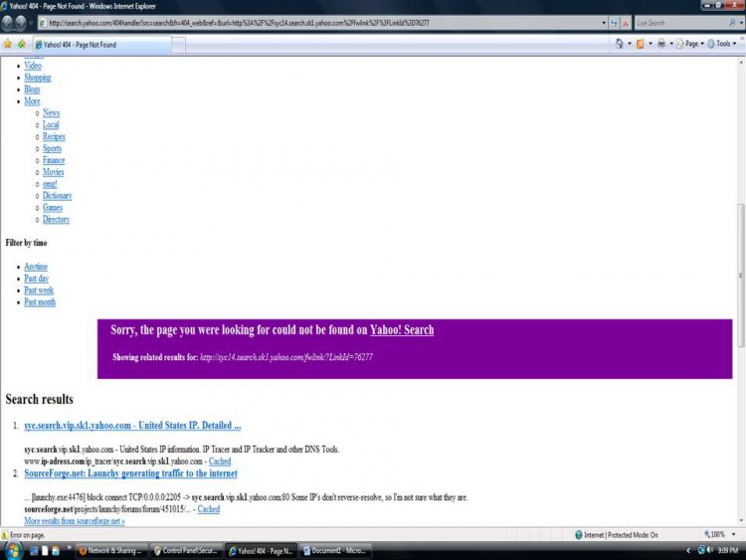The image size is (746, 560).
Task: Click the RSS Feeds icon
Action: pos(641,44)
